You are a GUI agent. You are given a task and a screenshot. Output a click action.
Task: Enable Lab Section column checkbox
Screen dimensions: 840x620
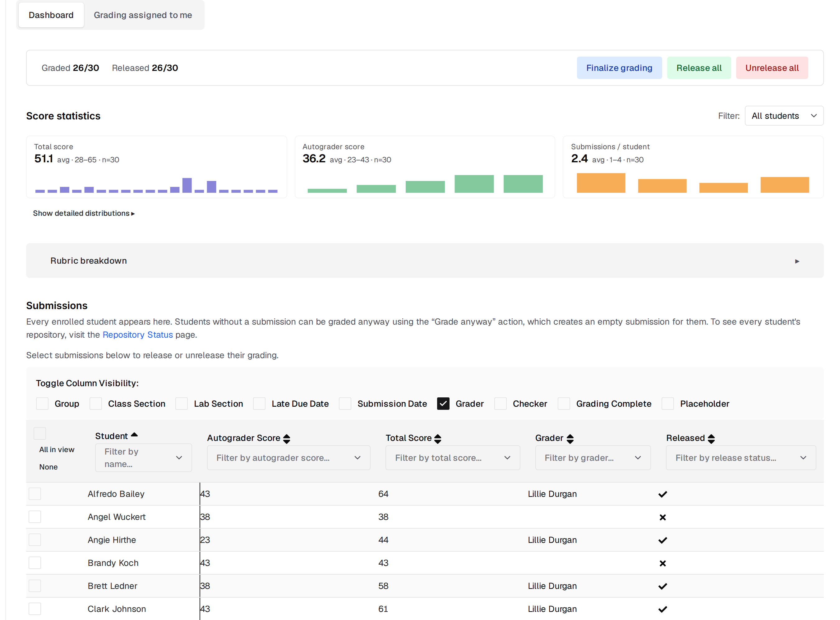[182, 404]
